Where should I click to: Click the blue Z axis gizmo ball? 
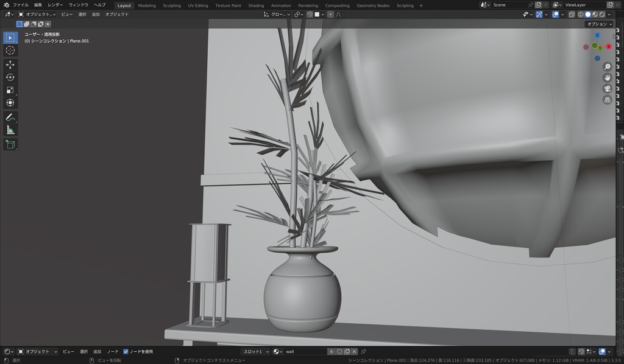pos(597,35)
